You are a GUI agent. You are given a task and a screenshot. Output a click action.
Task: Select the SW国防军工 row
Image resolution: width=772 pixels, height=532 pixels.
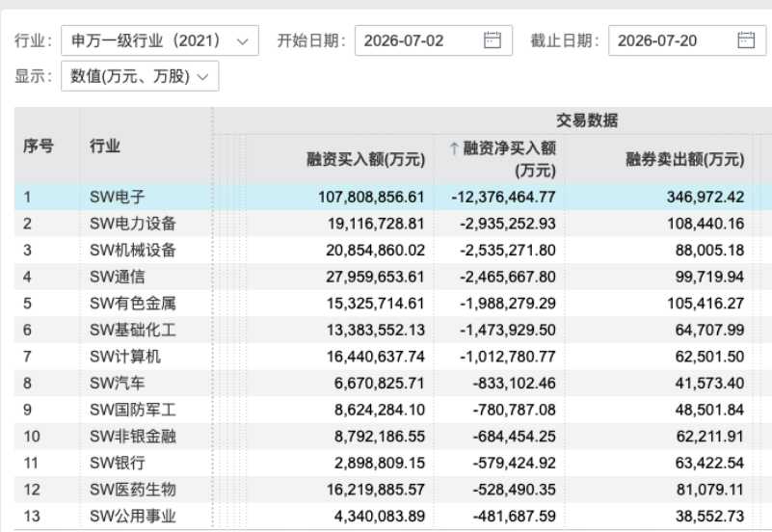tap(393, 410)
